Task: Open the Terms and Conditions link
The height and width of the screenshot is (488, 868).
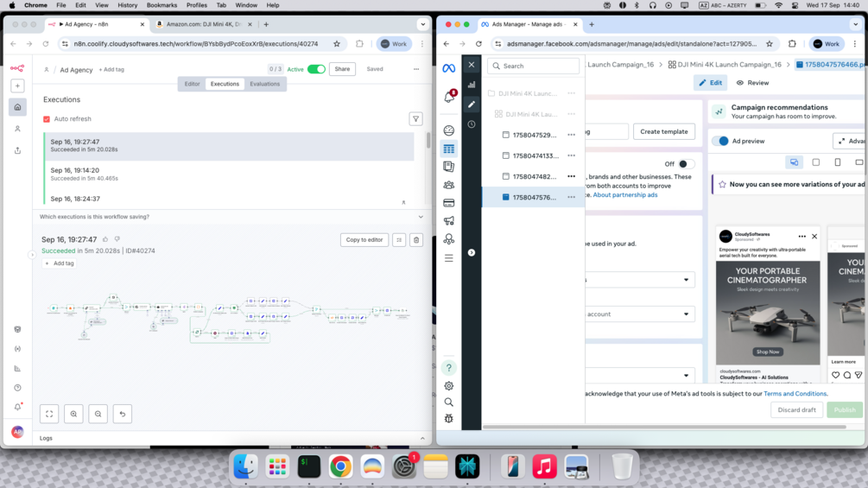Action: coord(795,394)
